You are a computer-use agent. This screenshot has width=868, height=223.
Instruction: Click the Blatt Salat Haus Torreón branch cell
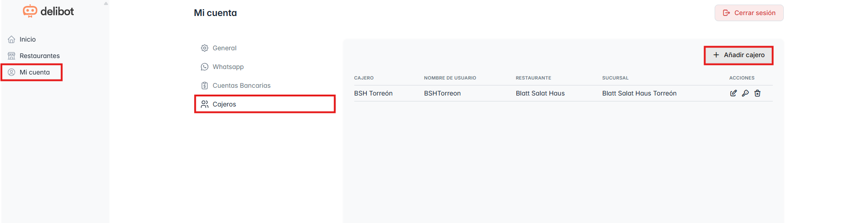click(x=639, y=93)
